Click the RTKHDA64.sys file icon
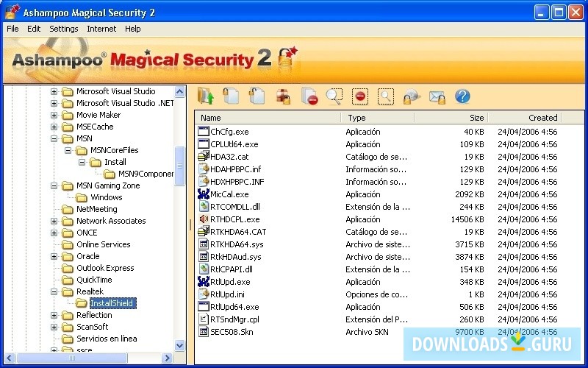This screenshot has height=368, width=588. pyautogui.click(x=204, y=244)
